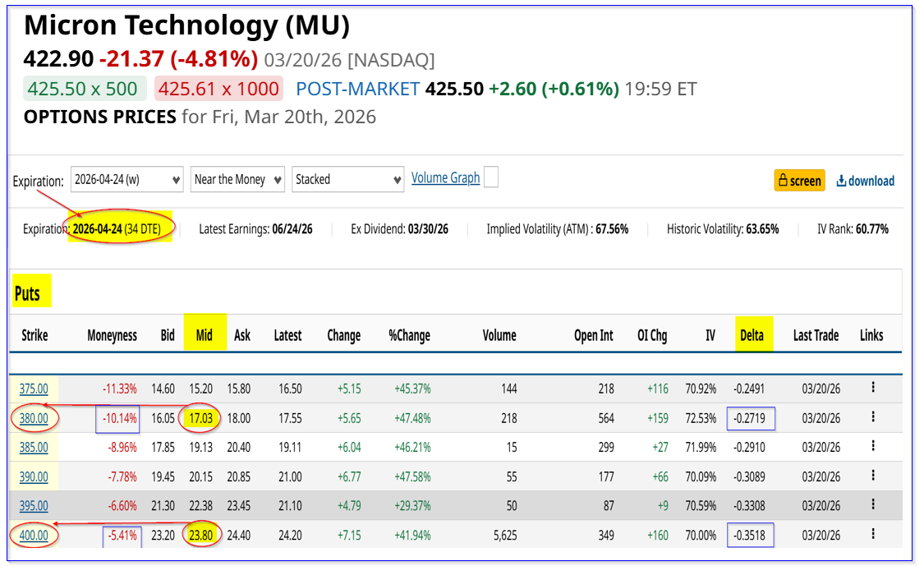Viewport: 924px width, 566px height.
Task: Open links menu for 375.00 strike row
Action: point(872,388)
